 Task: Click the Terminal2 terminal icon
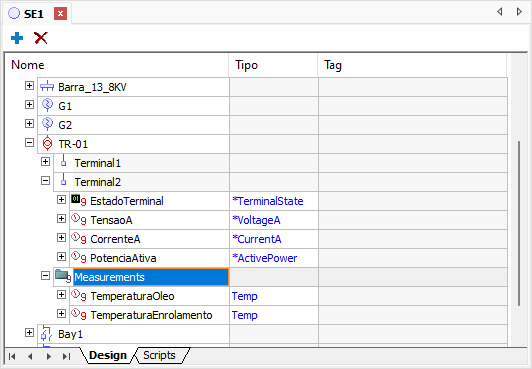point(63,180)
